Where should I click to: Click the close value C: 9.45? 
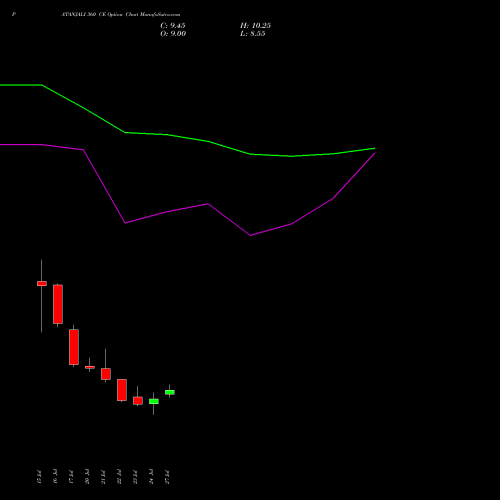tap(173, 26)
